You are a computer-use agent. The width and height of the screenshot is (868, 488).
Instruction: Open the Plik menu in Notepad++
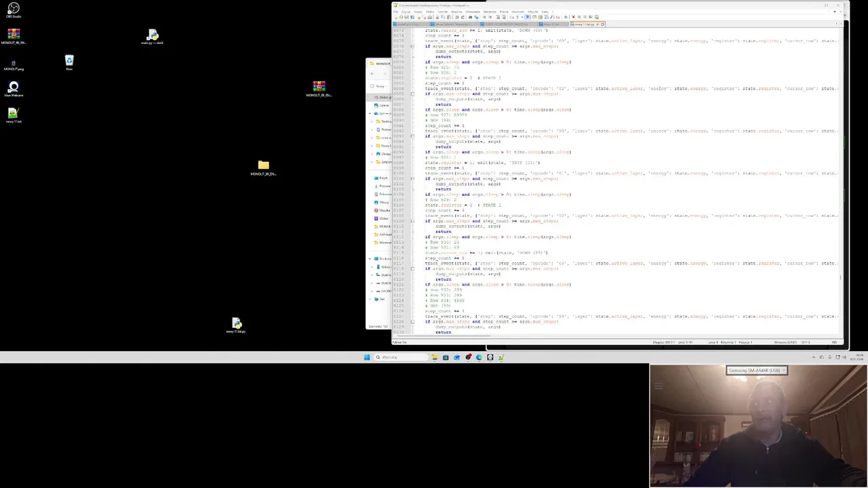pyautogui.click(x=395, y=12)
